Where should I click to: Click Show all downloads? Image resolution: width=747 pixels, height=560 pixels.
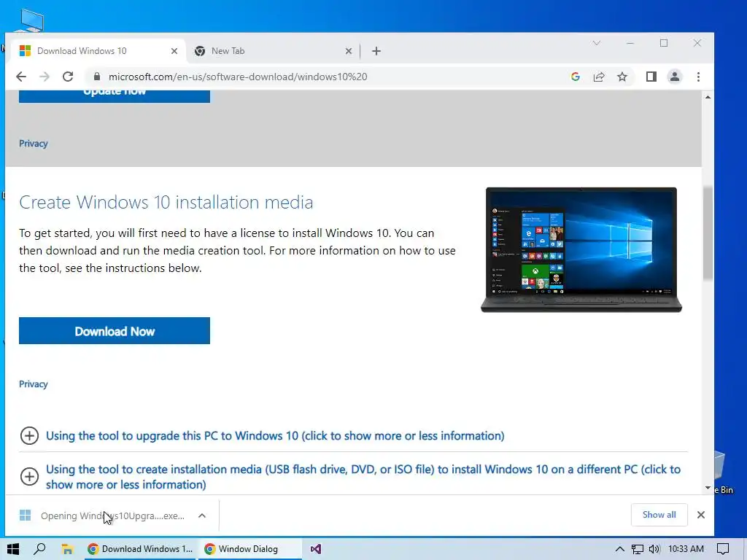(x=659, y=515)
